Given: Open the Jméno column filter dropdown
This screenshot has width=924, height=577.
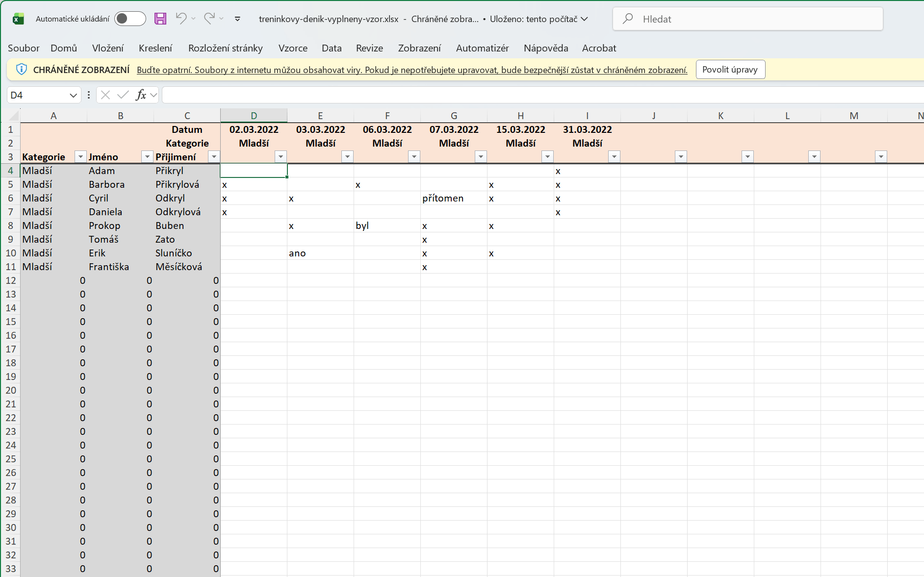Looking at the screenshot, I should click(x=147, y=157).
